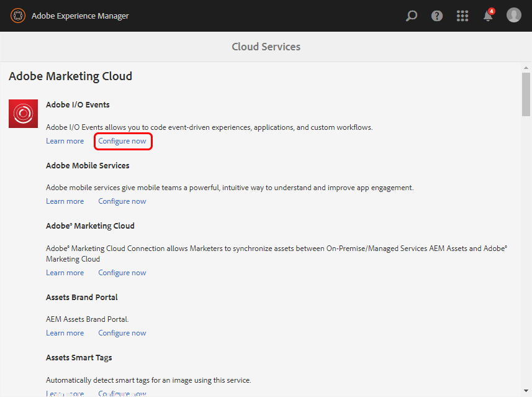Click the scrollbar up arrow
This screenshot has width=532, height=397.
[x=526, y=68]
